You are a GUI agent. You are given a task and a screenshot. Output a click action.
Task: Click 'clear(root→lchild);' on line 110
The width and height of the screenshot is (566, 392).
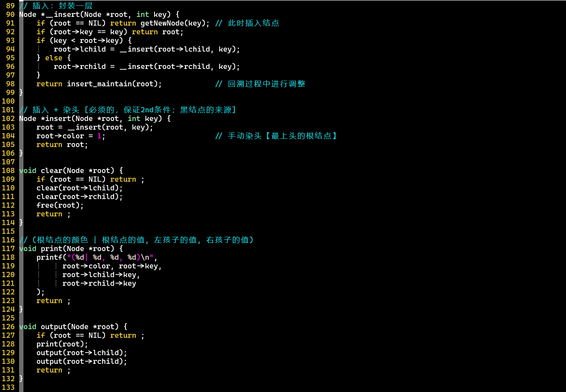click(x=80, y=188)
